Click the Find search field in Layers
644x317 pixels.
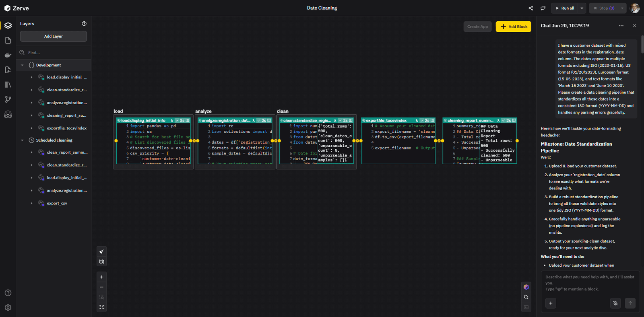tap(54, 53)
